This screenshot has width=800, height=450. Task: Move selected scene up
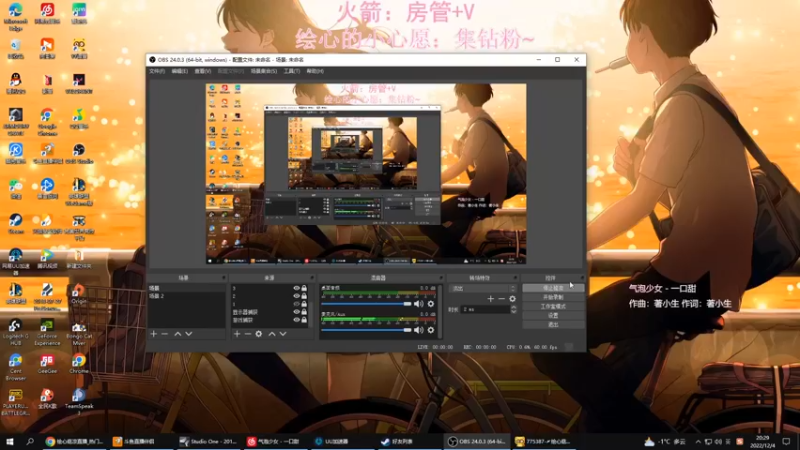coord(178,334)
